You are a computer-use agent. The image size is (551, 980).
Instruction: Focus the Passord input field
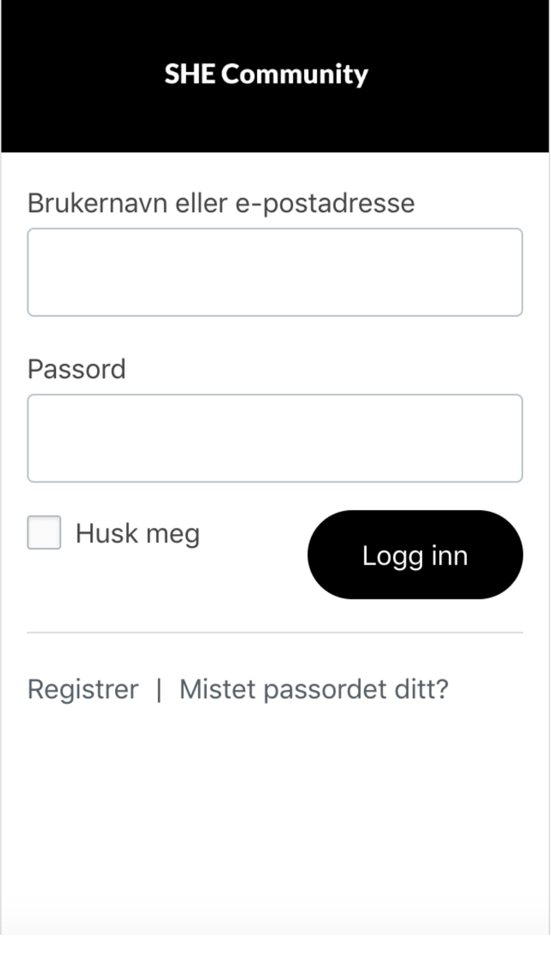click(275, 438)
